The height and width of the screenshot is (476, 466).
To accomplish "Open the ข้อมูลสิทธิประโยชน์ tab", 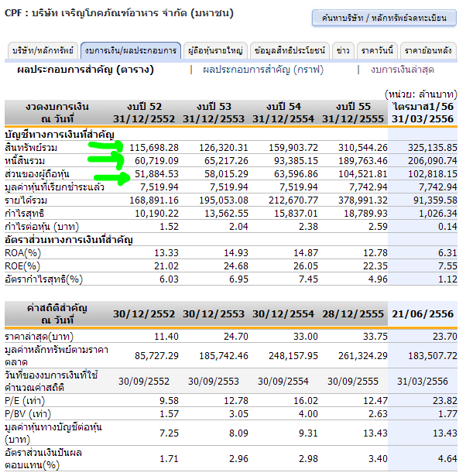I will pos(290,50).
